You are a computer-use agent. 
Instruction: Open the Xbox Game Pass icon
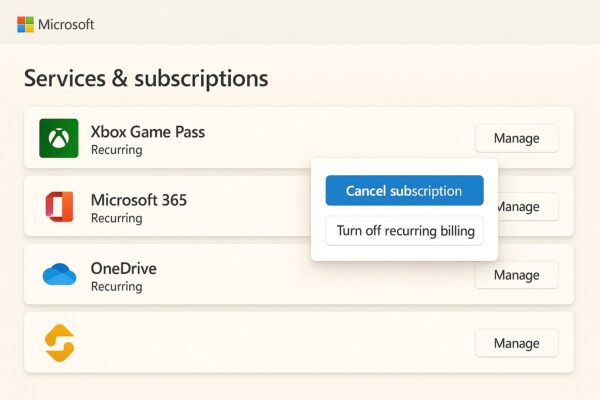tap(59, 138)
